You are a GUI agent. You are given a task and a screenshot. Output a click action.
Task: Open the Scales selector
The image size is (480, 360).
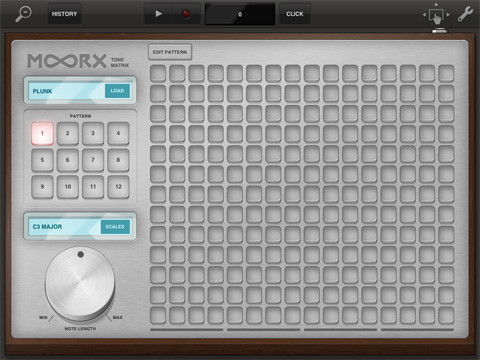pos(115,227)
